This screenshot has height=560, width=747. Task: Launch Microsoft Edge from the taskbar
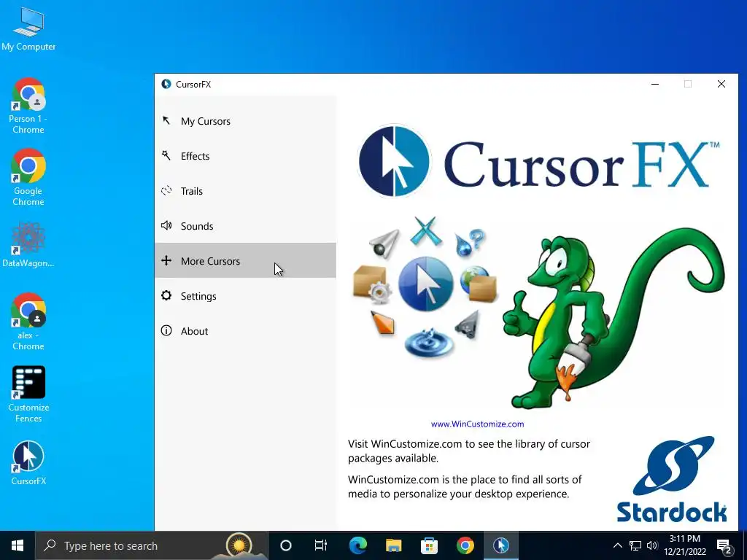pos(357,545)
